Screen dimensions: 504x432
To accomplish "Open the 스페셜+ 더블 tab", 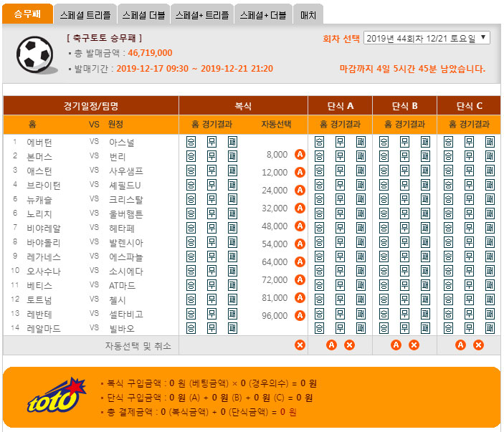I will [x=263, y=15].
